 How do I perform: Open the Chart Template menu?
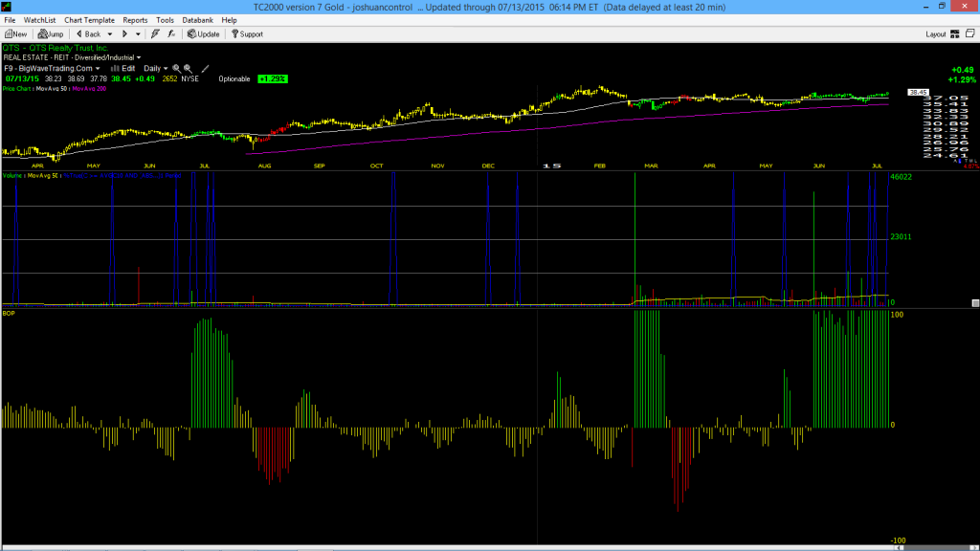click(89, 20)
